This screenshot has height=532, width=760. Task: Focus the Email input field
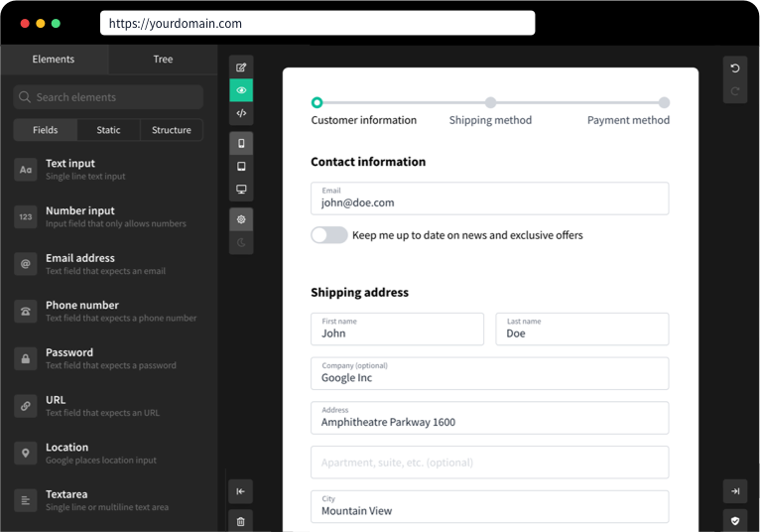tap(490, 199)
